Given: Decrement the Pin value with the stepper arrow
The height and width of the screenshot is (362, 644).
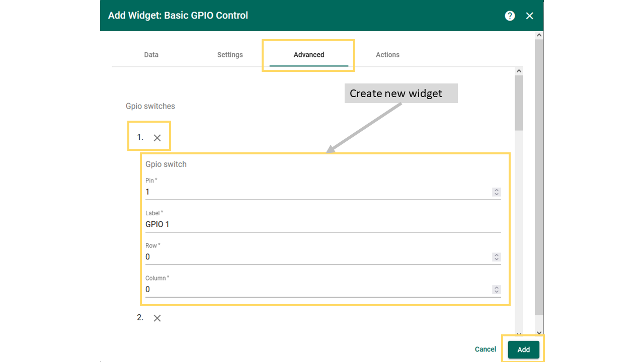Looking at the screenshot, I should (497, 194).
